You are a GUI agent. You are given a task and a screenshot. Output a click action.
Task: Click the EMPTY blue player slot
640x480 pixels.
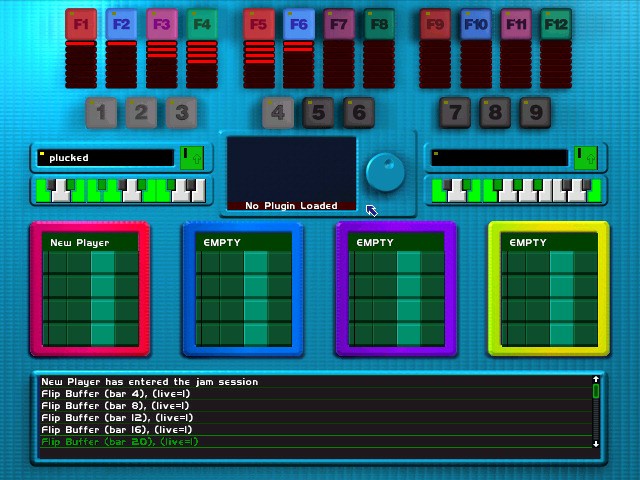pos(244,290)
